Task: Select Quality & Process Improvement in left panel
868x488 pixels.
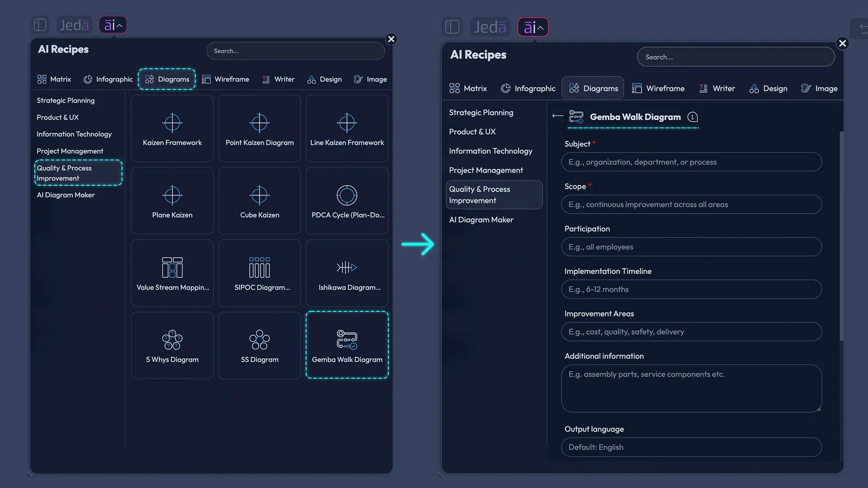Action: coord(78,173)
